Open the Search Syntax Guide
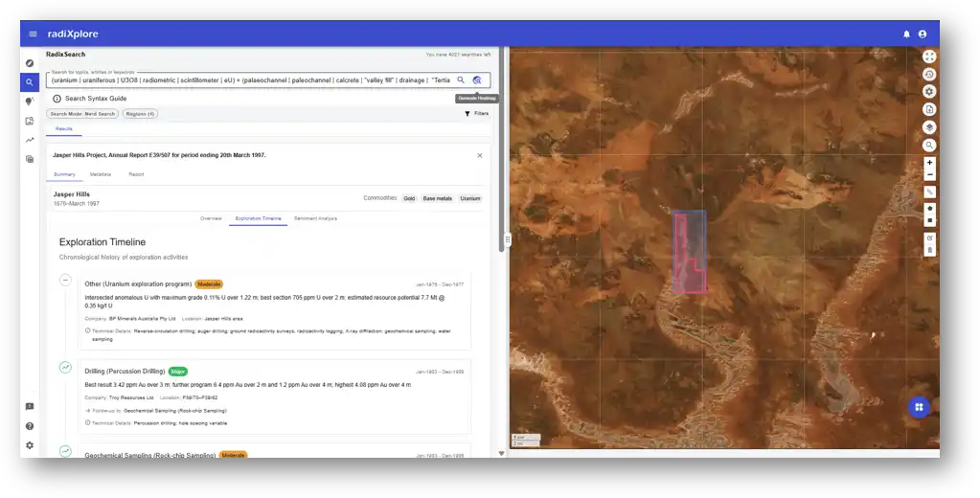 coord(95,99)
